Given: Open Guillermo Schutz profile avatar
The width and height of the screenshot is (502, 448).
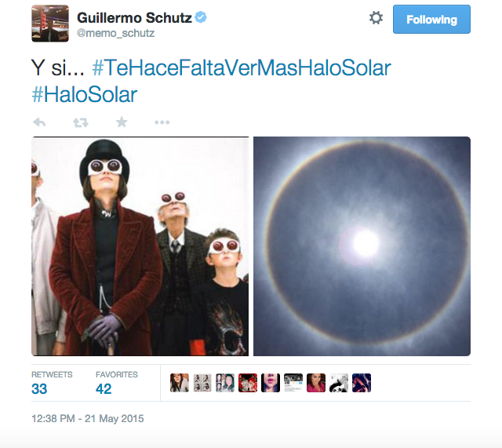Looking at the screenshot, I should [50, 24].
